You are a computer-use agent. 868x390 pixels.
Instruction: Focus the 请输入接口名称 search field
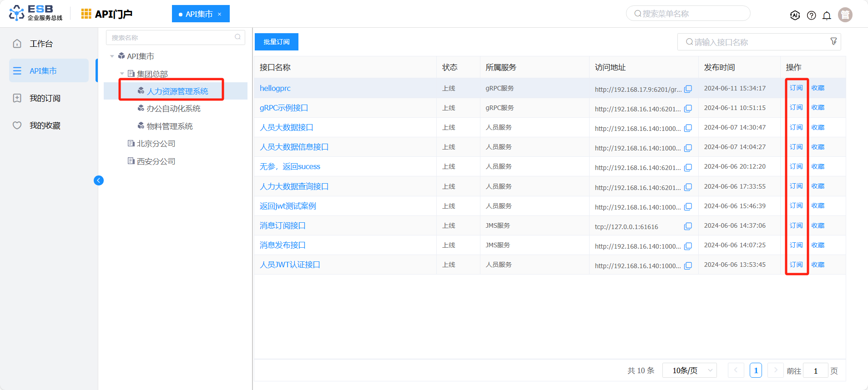point(755,42)
